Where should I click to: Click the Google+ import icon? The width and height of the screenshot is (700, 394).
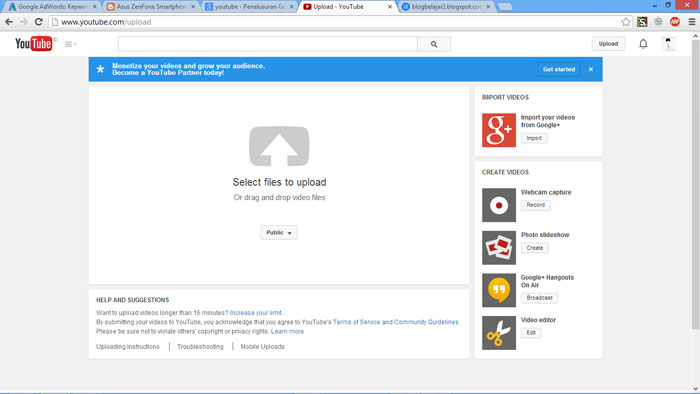(499, 130)
